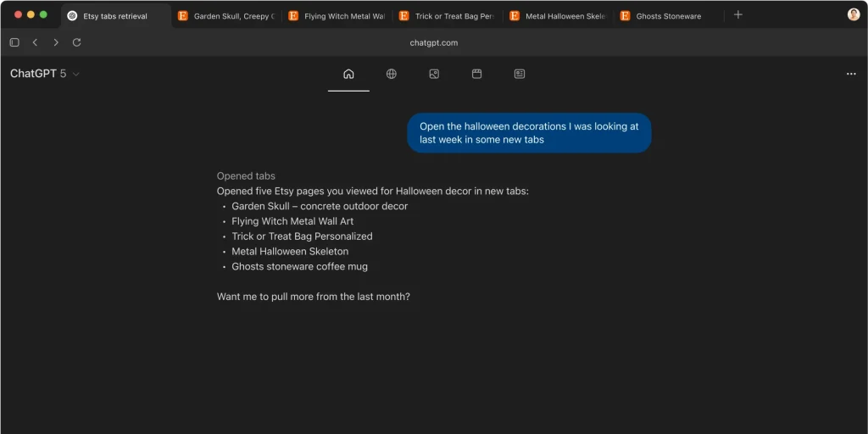
Task: Open the globe web browsing icon
Action: click(x=392, y=74)
